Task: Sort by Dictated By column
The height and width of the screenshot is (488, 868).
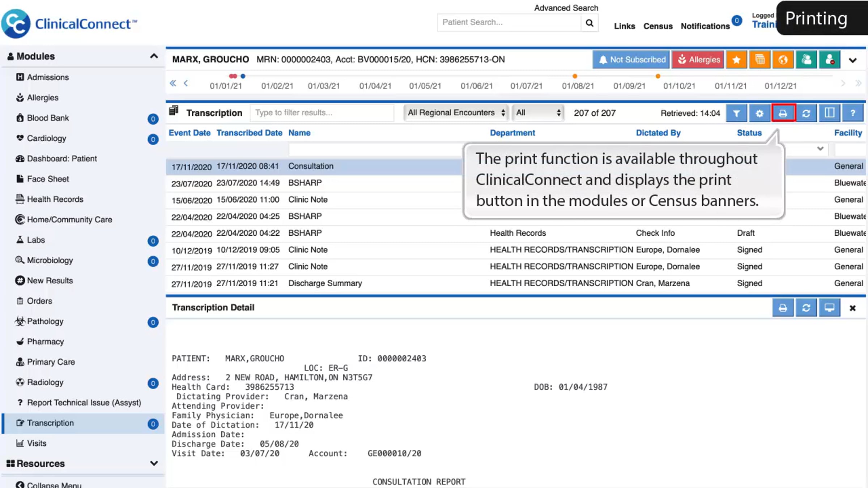Action: [x=658, y=133]
